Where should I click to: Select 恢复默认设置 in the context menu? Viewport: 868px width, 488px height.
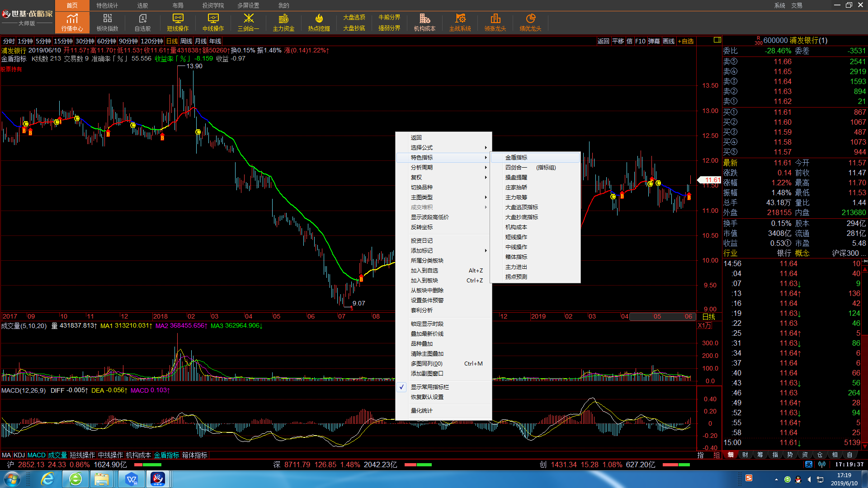pos(443,397)
